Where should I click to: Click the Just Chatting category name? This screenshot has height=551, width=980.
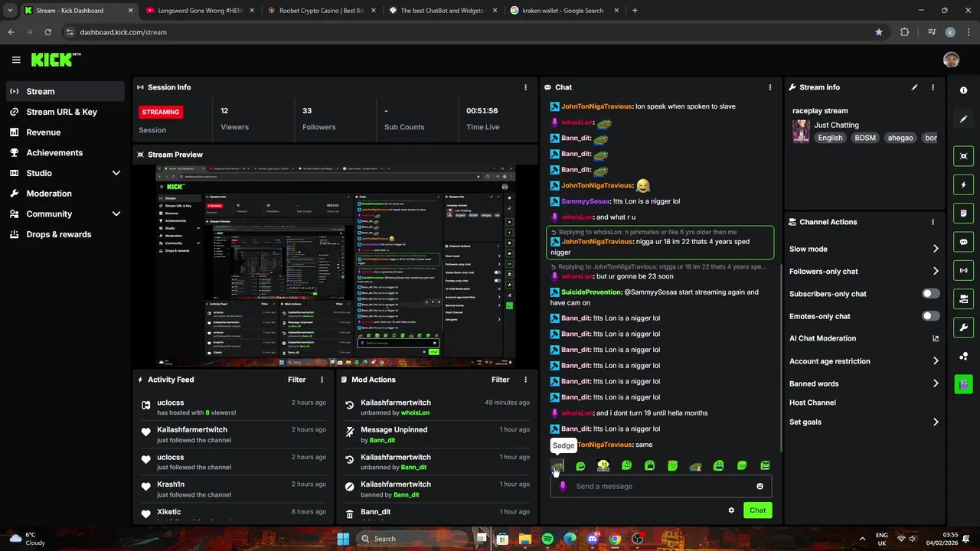coord(836,125)
